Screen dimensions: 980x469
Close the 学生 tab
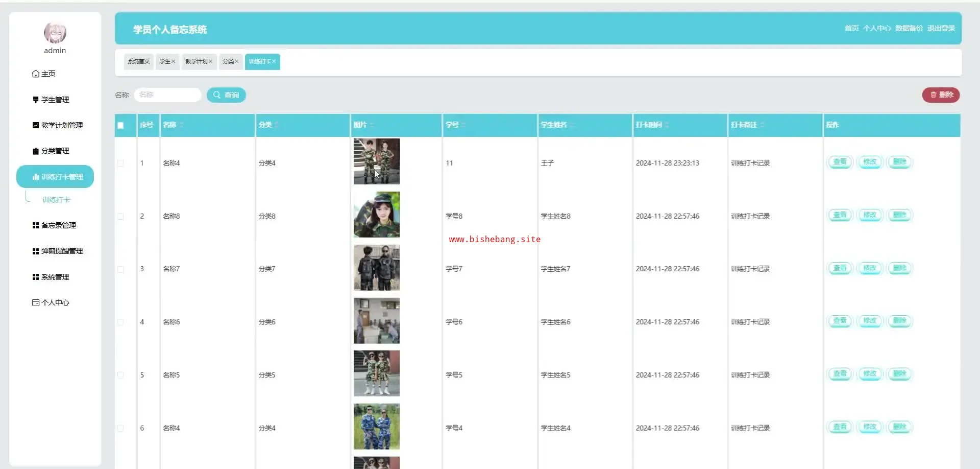tap(174, 61)
